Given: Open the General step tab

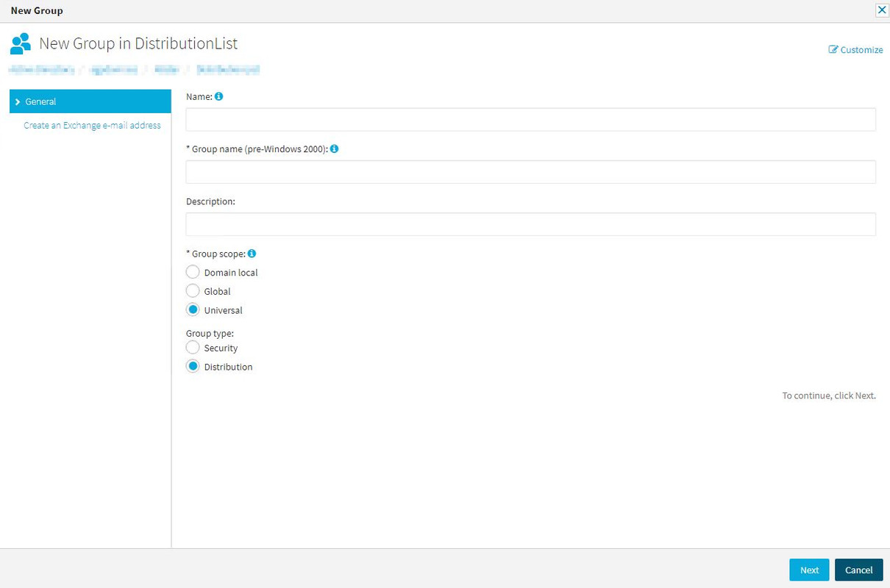Looking at the screenshot, I should (90, 101).
